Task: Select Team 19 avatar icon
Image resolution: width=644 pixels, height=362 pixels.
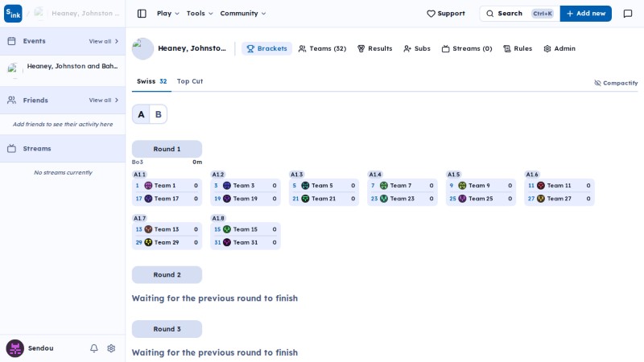Action: [227, 199]
